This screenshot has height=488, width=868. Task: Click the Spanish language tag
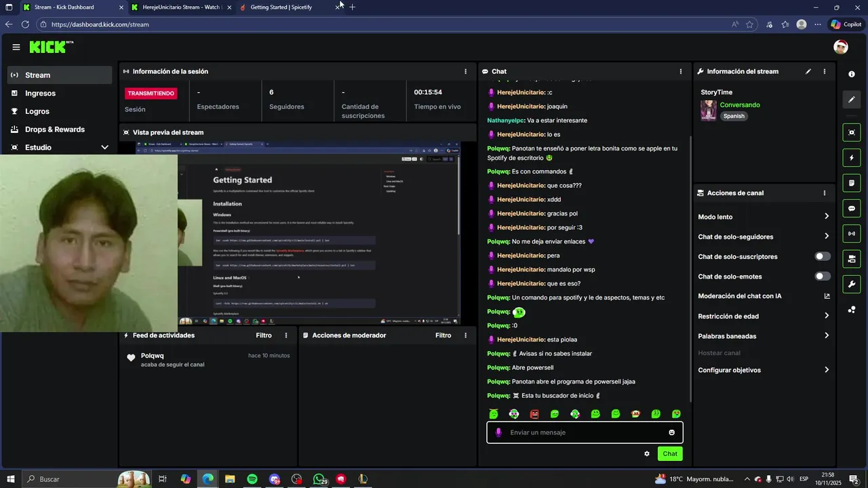[734, 116]
